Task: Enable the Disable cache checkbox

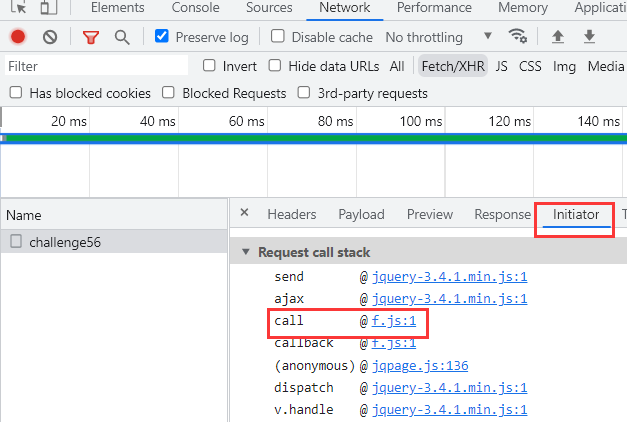Action: pos(278,37)
